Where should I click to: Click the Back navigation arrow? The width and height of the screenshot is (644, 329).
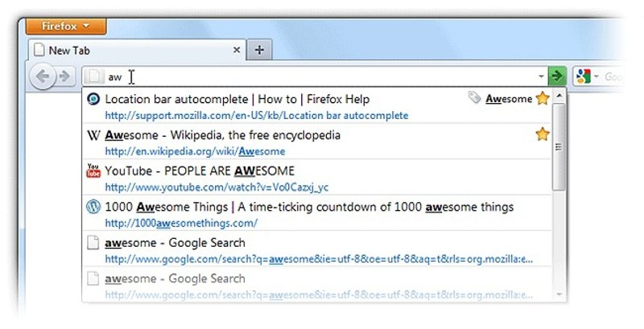(42, 77)
